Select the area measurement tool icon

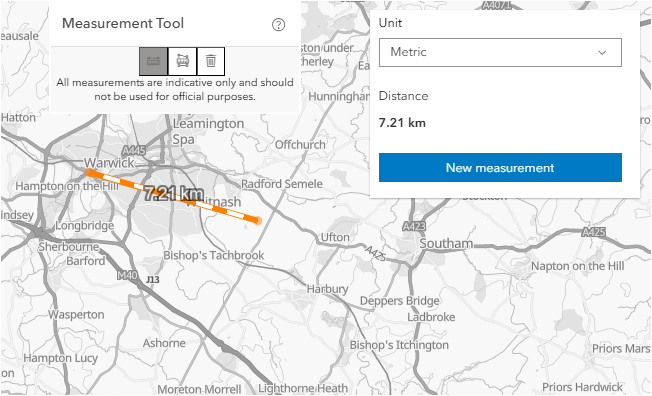183,61
